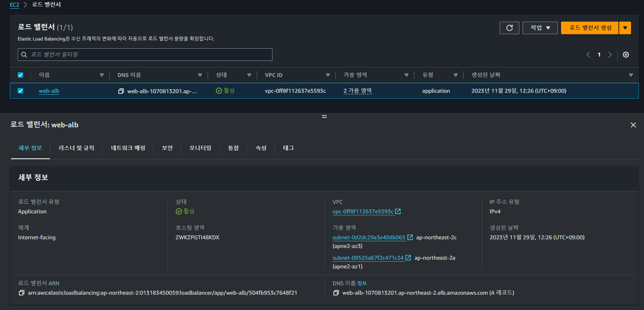
Task: Sort by 유형 column arrow
Action: [x=456, y=75]
